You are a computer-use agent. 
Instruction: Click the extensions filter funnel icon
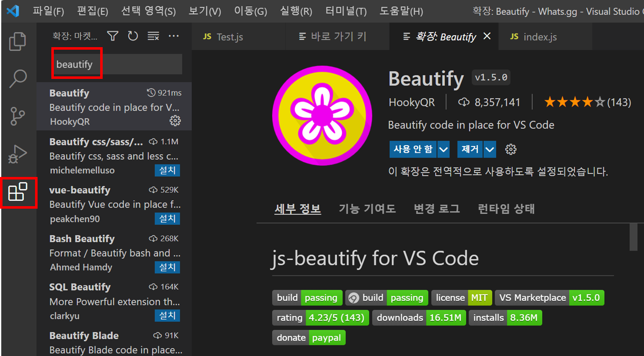(x=113, y=36)
